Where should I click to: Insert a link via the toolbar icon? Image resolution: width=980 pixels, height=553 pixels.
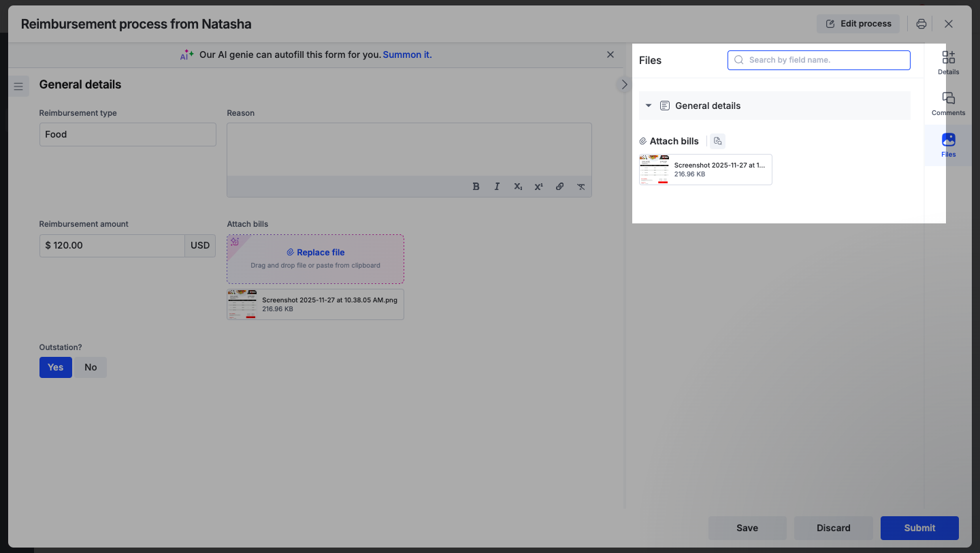[x=559, y=187]
